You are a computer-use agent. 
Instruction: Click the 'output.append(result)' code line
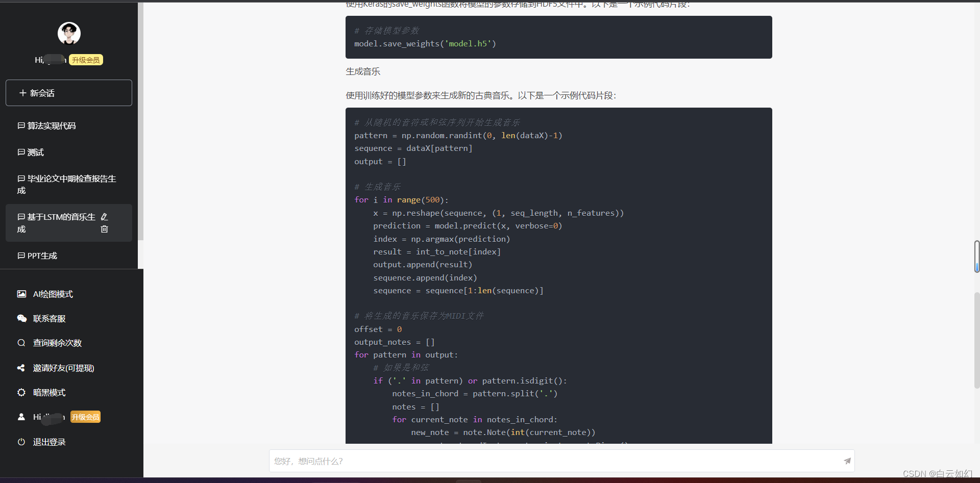tap(423, 265)
